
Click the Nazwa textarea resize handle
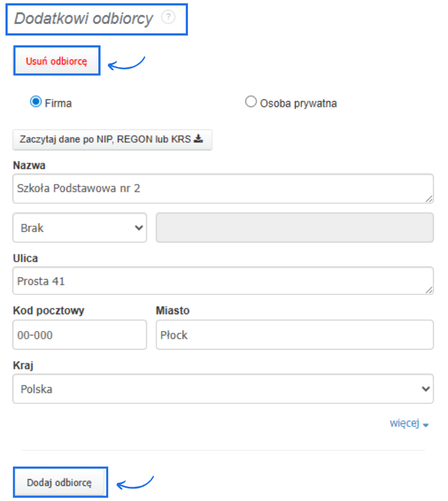[x=429, y=199]
